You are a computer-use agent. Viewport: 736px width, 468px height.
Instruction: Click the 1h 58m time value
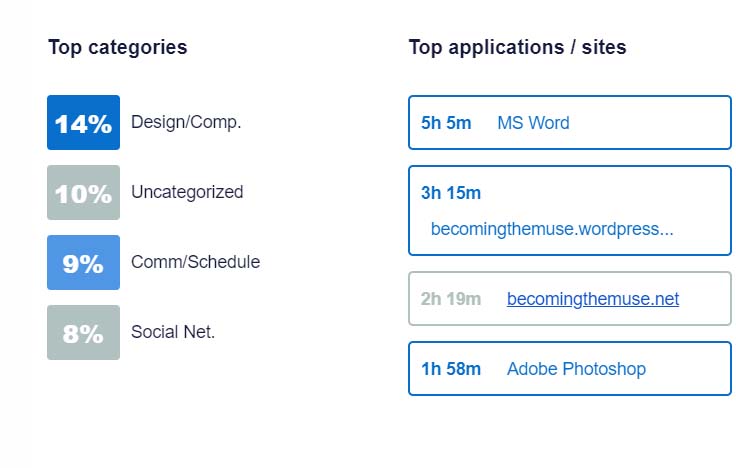point(451,369)
